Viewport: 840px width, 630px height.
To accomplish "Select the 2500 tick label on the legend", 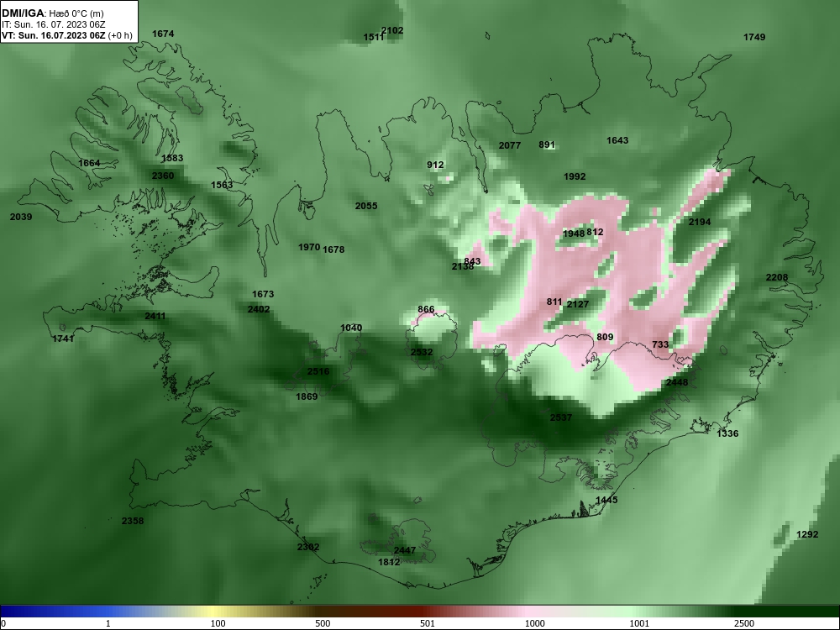I will point(744,623).
